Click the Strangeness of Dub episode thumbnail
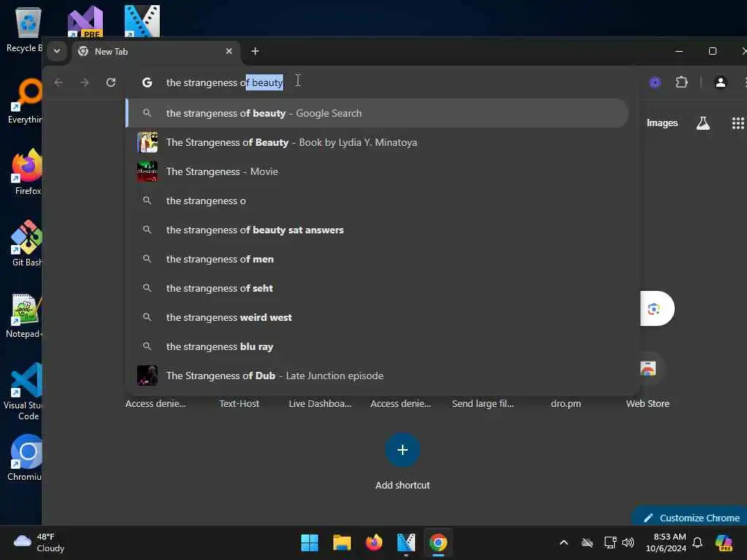 click(147, 376)
